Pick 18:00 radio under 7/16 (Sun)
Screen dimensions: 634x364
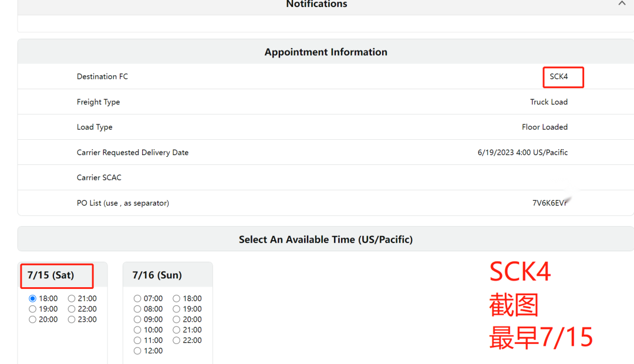coord(177,299)
